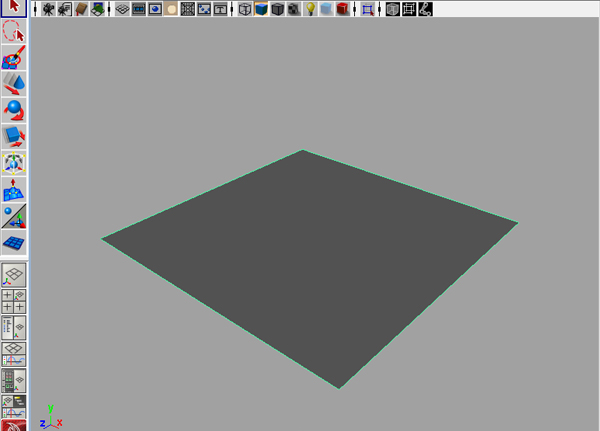
Task: Toggle shadows with light blue cube
Action: coord(326,9)
